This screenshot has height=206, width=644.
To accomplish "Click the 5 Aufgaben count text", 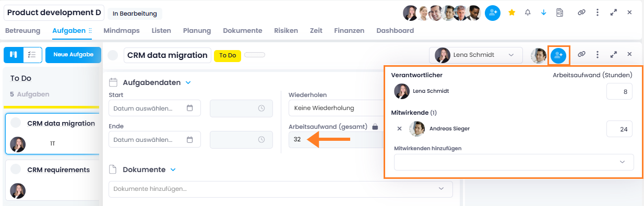I will coord(30,94).
